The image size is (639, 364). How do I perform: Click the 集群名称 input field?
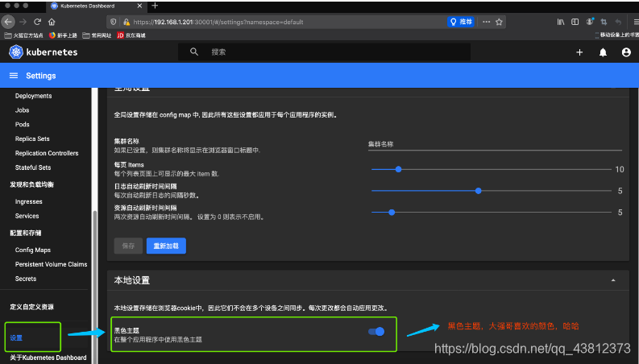[495, 144]
